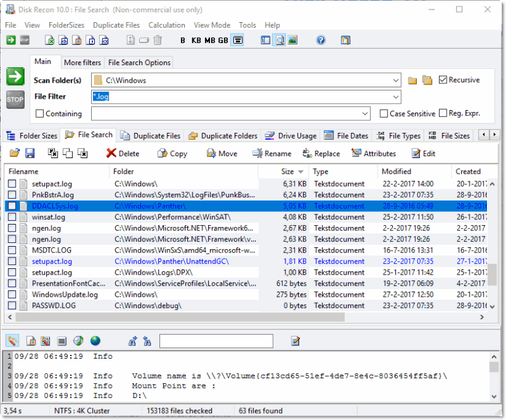Click the globe icon in preview toolbar
Screen dimensions: 506x420
coord(96,341)
